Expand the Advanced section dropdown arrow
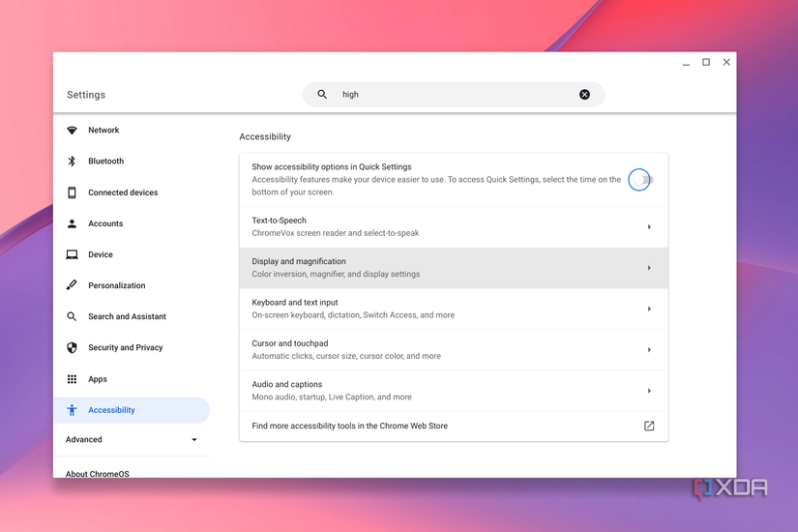 pyautogui.click(x=193, y=440)
